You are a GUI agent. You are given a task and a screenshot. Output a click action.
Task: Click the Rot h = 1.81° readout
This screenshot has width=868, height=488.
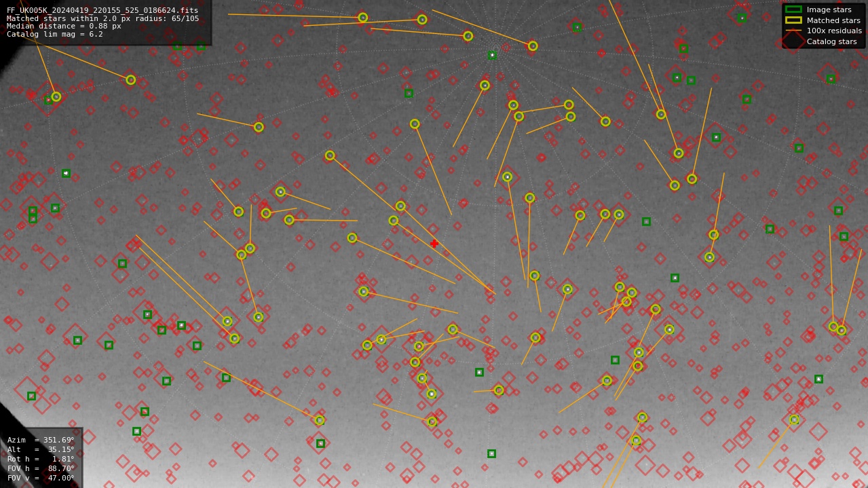coord(41,459)
